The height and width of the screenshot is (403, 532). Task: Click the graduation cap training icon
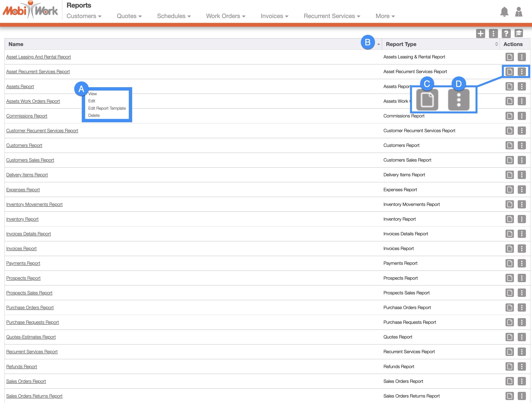point(519,33)
